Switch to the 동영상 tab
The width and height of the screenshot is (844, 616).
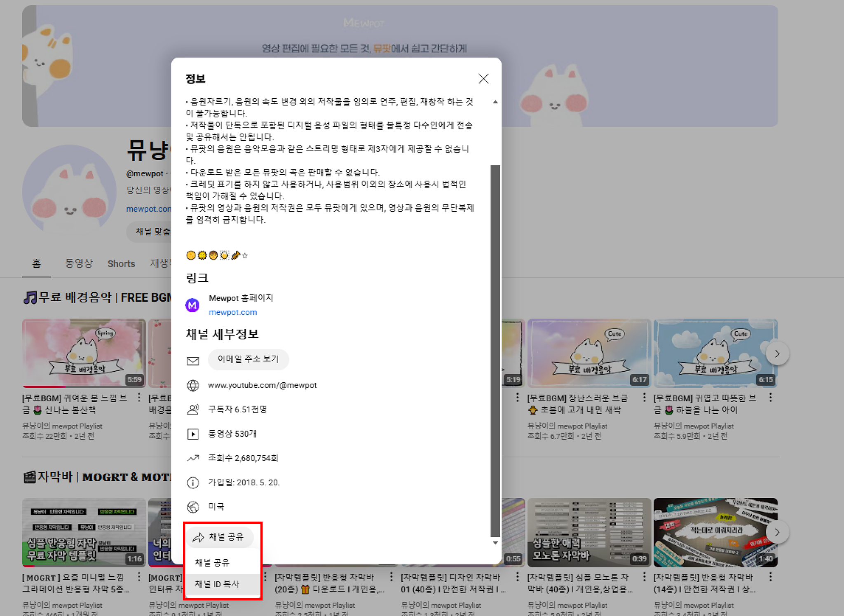(79, 263)
